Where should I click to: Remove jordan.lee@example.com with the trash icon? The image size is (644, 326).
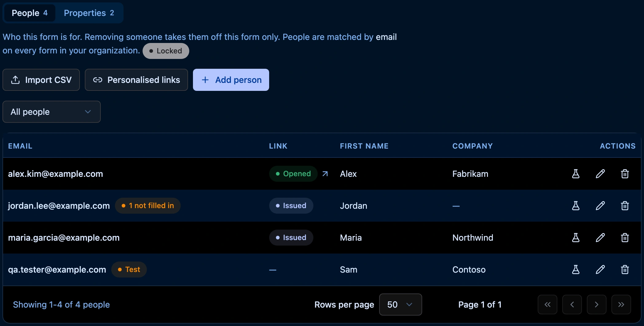pos(625,206)
